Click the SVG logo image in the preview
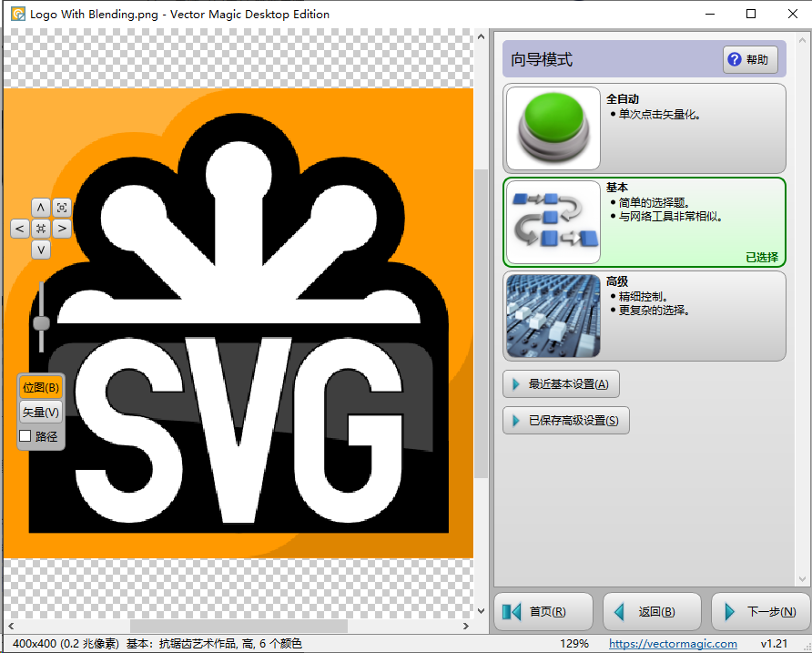The width and height of the screenshot is (812, 653). pyautogui.click(x=239, y=323)
